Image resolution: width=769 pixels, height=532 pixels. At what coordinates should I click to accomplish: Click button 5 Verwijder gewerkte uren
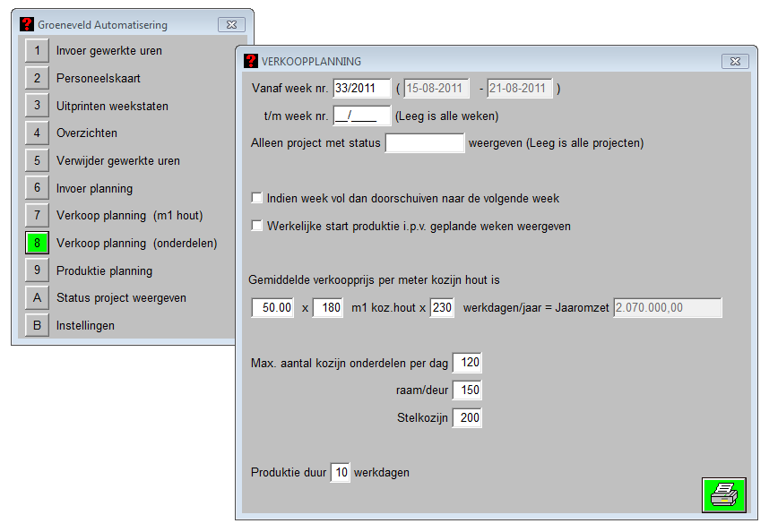tap(37, 161)
